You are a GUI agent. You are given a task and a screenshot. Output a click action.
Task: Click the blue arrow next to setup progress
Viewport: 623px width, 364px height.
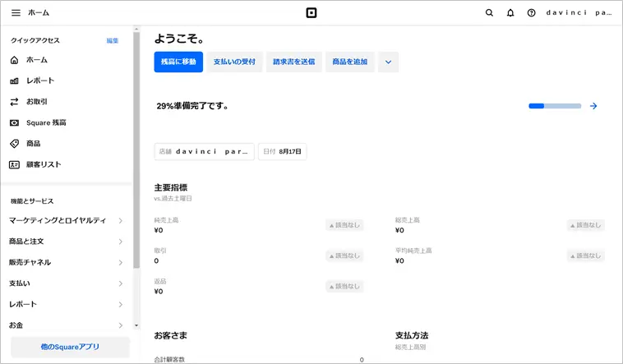point(593,106)
